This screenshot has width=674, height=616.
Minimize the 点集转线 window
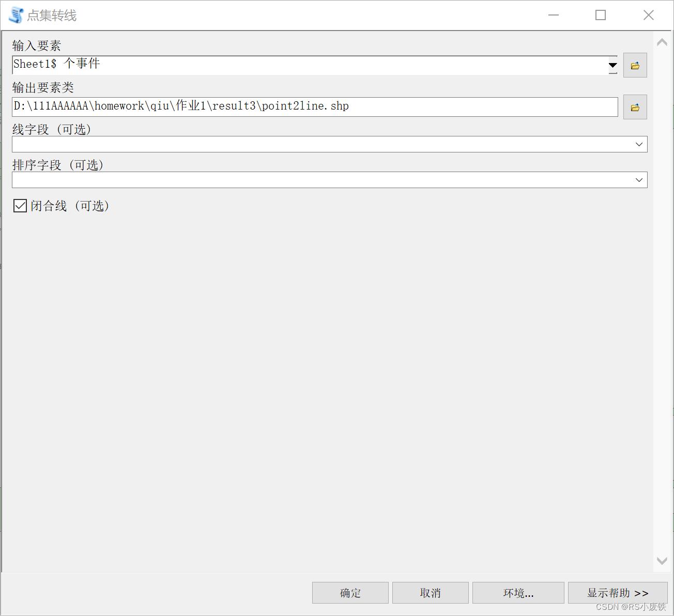coord(554,15)
